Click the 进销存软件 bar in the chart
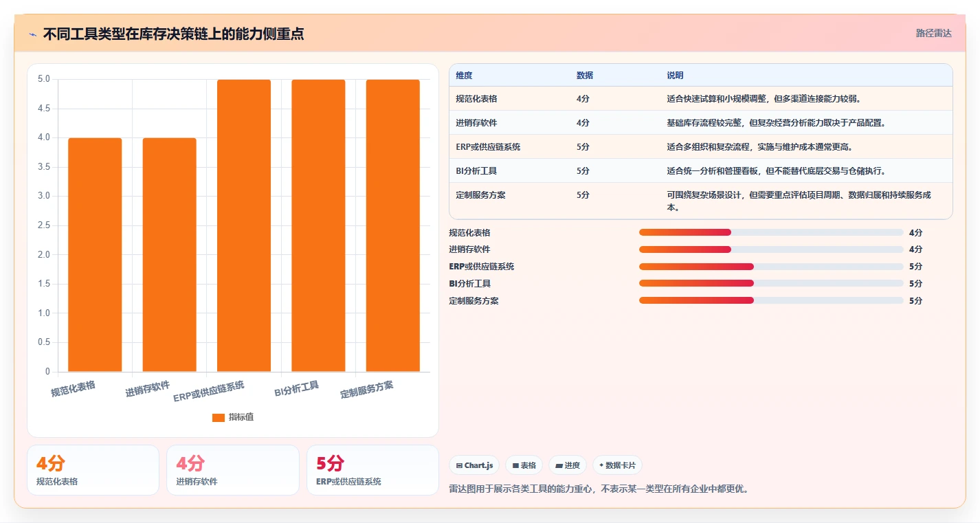This screenshot has width=980, height=523. [169, 255]
